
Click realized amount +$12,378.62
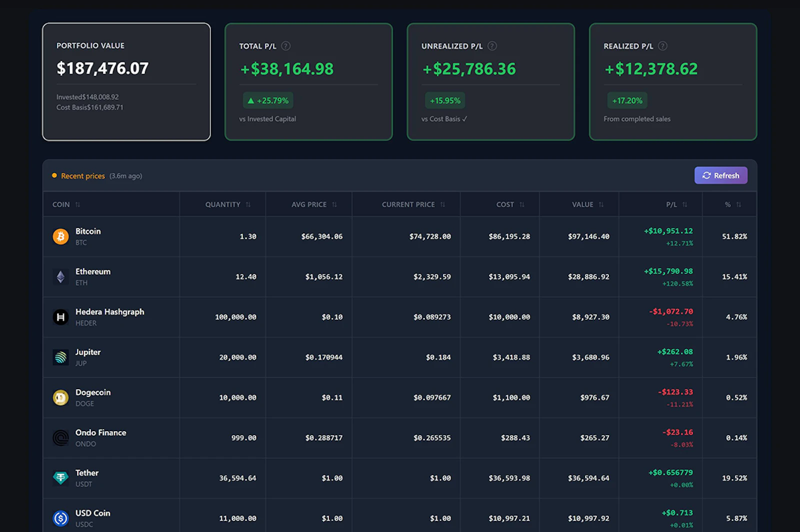[651, 69]
